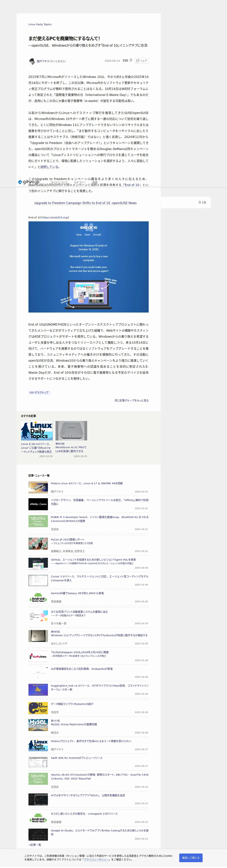Open みてね写真プリント自動提案システム article
This screenshot has width=227, height=868.
pos(79,612)
